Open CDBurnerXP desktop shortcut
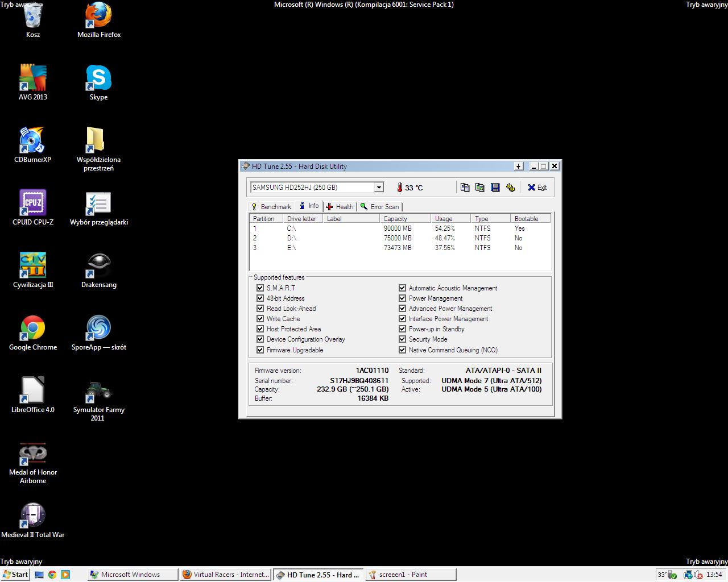The width and height of the screenshot is (728, 582). coord(32,145)
